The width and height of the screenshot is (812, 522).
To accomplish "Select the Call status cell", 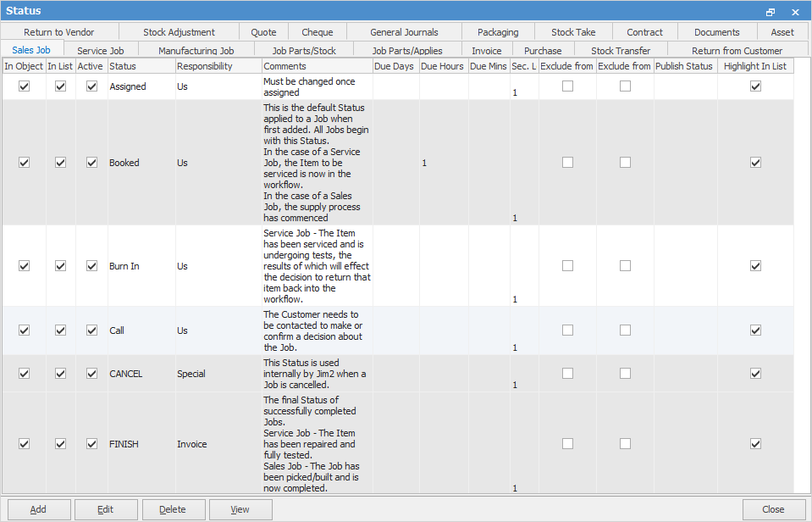I will tap(141, 330).
